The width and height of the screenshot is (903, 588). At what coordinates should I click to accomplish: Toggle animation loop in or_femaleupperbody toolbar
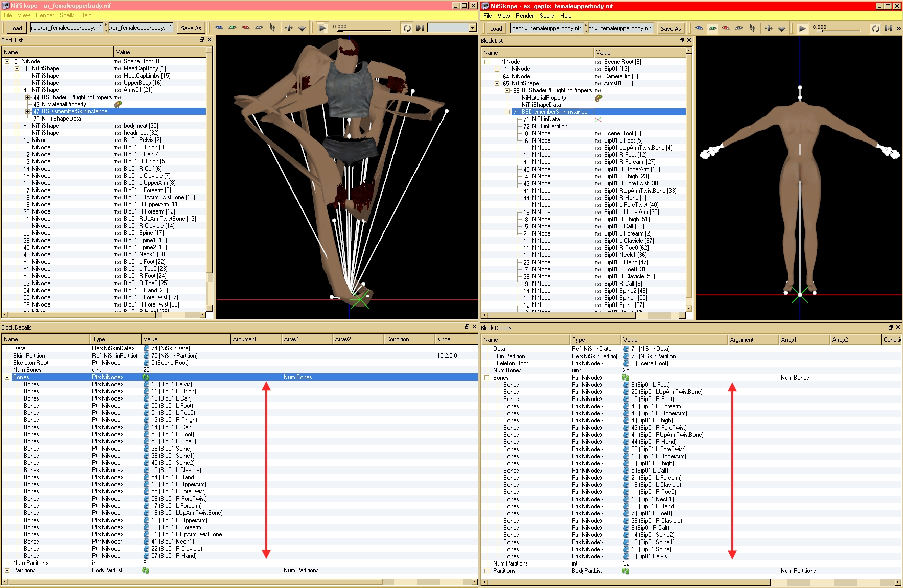[407, 28]
